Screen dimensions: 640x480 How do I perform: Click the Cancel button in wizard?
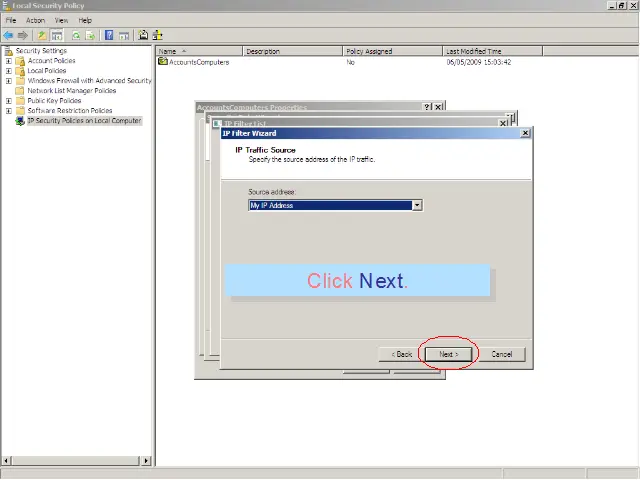(501, 354)
